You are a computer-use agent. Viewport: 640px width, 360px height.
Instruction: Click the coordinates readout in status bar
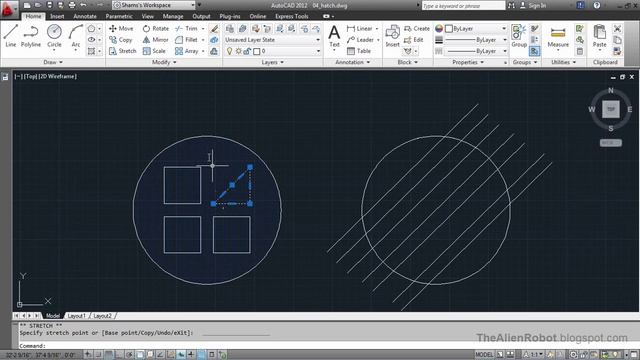point(40,355)
